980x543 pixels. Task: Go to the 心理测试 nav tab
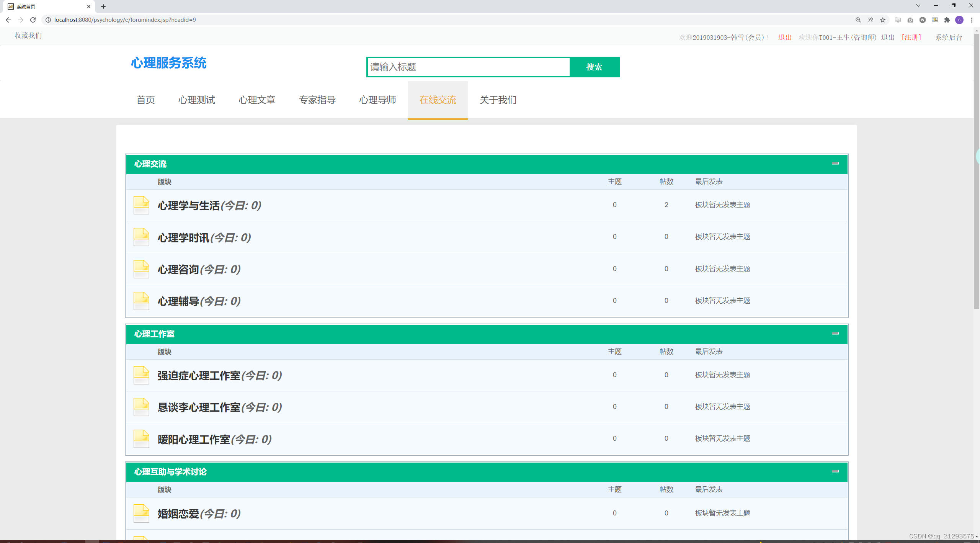[x=197, y=100]
